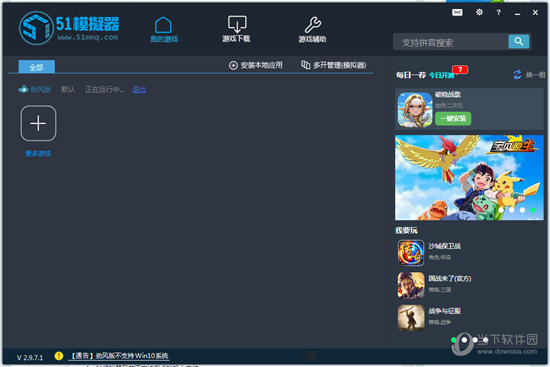Screen dimensions: 550x367
Task: Click the 我要玩 section heading
Action: click(407, 231)
